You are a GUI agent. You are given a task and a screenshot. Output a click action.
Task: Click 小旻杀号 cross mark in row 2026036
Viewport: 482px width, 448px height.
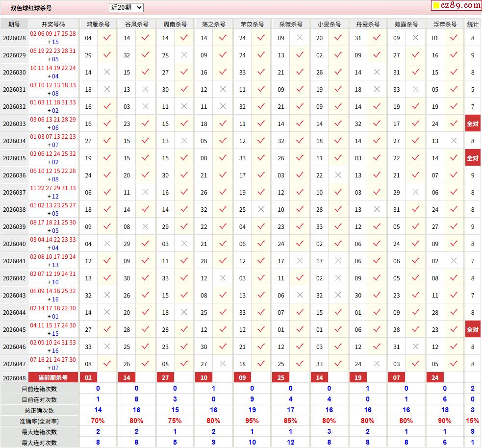pos(338,175)
